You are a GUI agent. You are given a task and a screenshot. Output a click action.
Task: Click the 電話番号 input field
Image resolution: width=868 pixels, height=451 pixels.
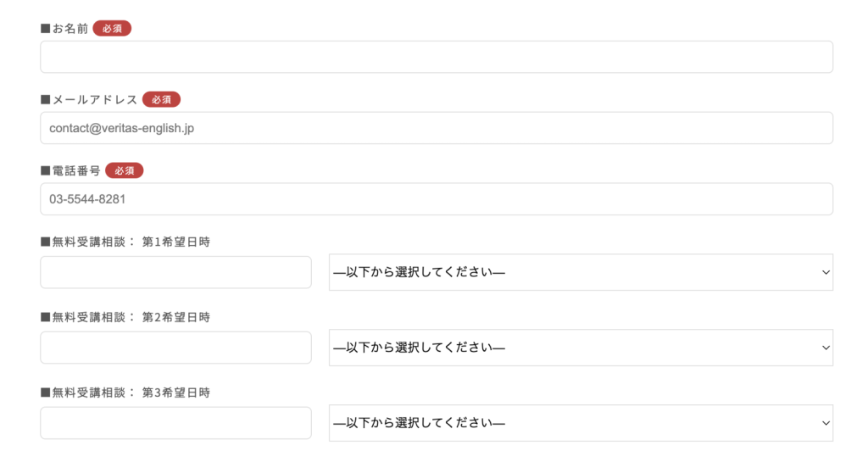[436, 199]
